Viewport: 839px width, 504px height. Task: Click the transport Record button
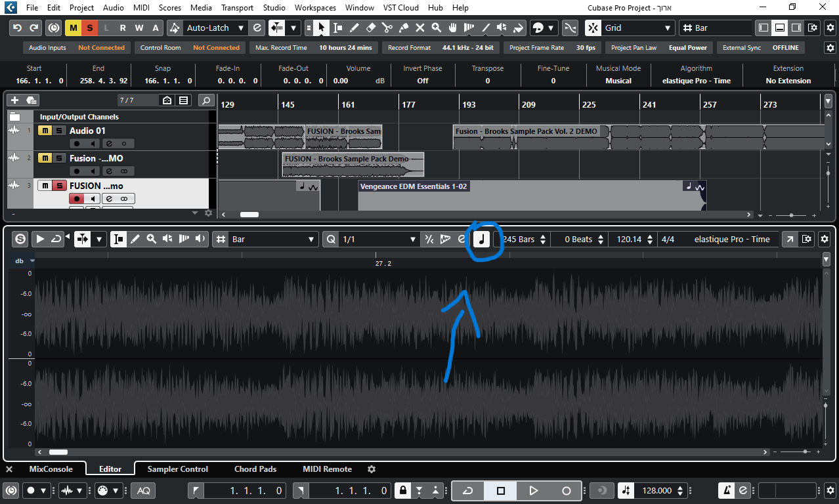point(566,490)
